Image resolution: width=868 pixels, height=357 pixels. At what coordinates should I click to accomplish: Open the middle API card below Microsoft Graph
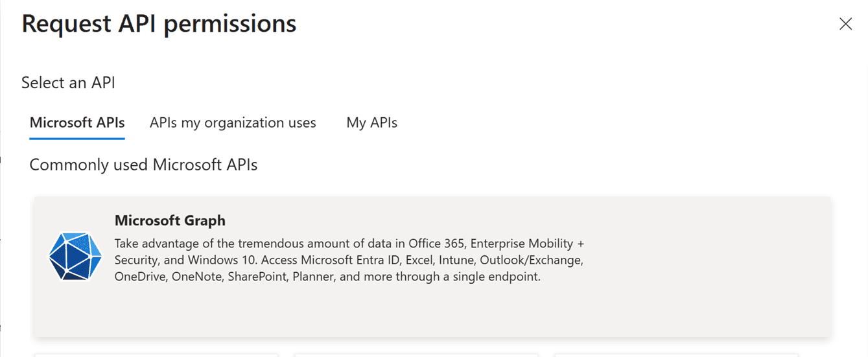(x=416, y=355)
